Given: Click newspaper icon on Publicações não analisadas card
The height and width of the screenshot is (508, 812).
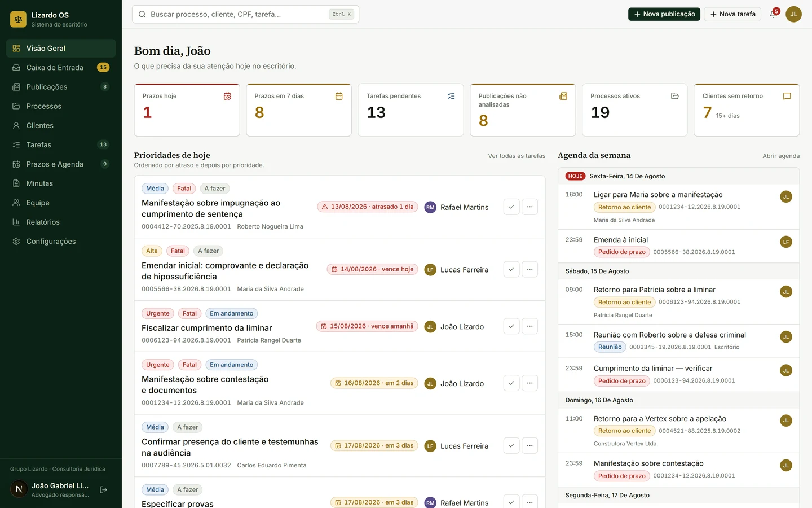Looking at the screenshot, I should pos(563,96).
